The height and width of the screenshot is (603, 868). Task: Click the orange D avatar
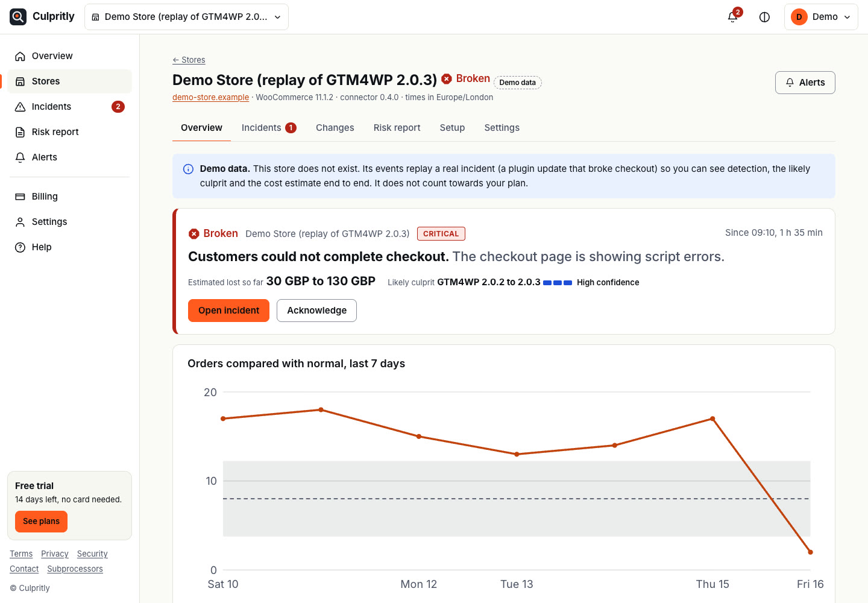point(799,17)
